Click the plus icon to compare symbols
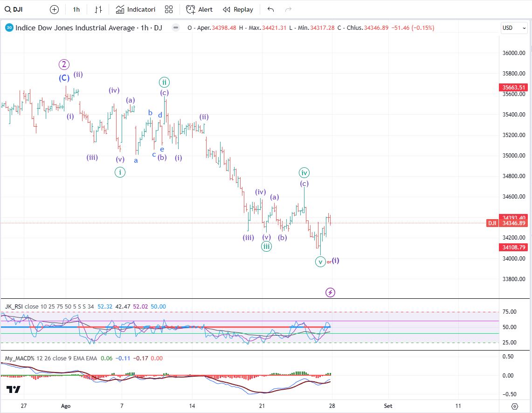532x413 pixels. click(54, 9)
